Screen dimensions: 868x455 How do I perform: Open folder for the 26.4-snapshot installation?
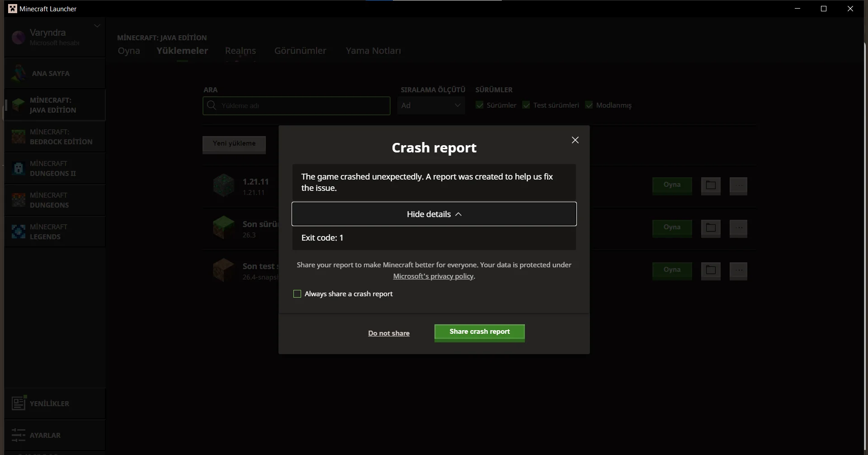711,270
